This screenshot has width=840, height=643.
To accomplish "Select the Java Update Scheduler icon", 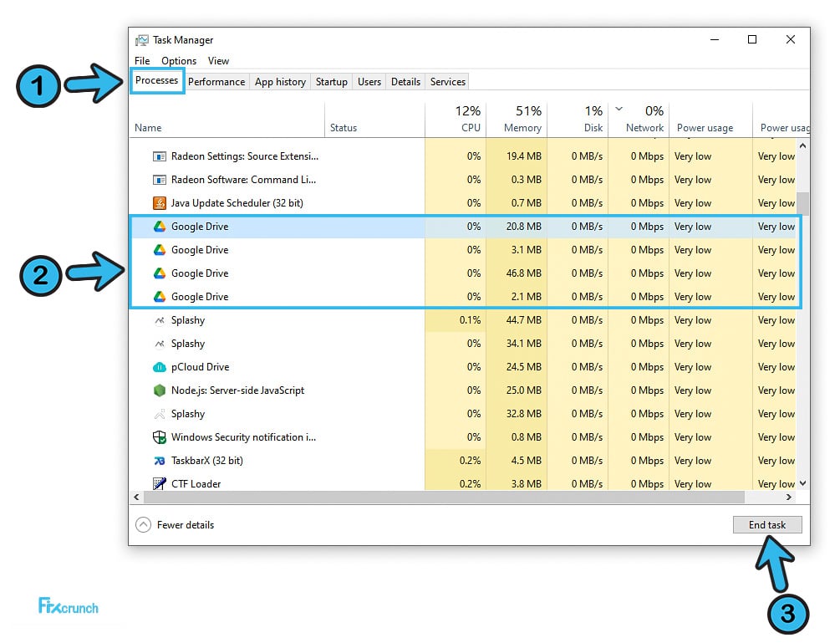I will (159, 203).
